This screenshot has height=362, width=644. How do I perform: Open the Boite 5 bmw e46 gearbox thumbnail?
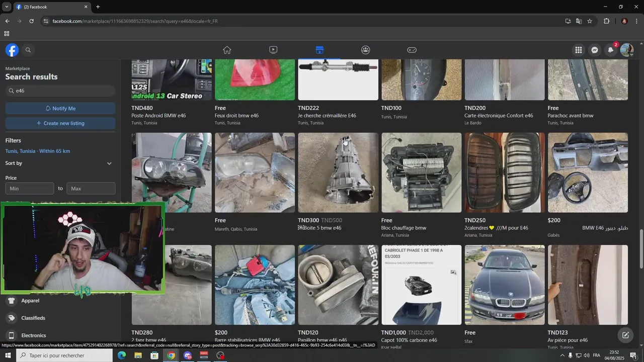coord(338,172)
